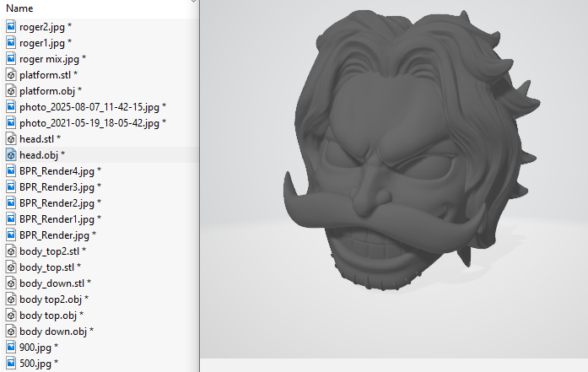
Task: Click the icon beside photo_2025-08-07_11-42-15.jpg
Action: click(11, 107)
